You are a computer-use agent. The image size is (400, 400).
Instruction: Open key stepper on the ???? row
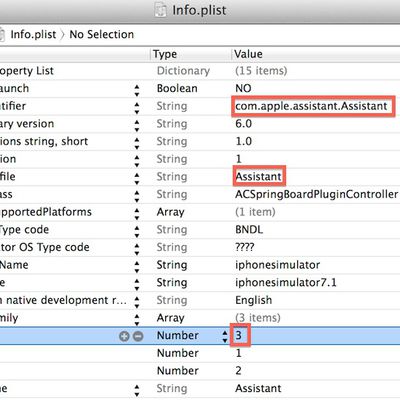tap(137, 248)
